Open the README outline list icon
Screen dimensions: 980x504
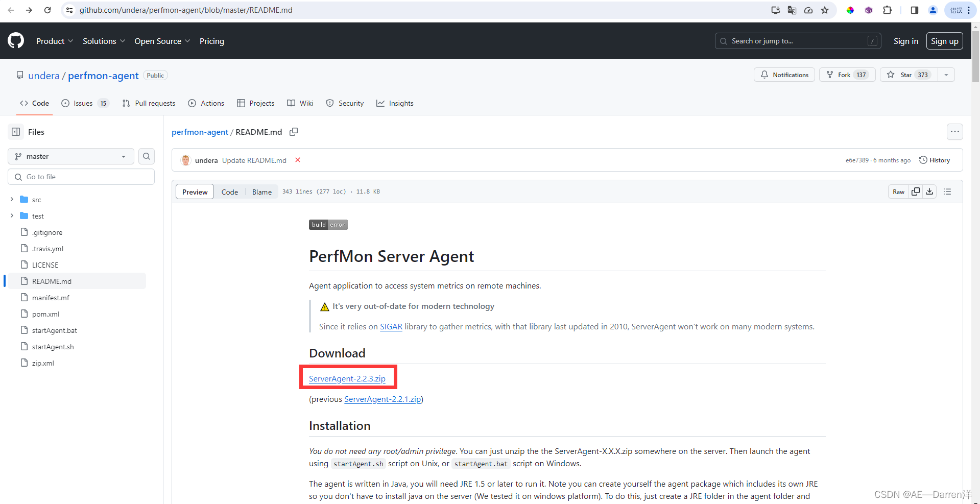(947, 191)
